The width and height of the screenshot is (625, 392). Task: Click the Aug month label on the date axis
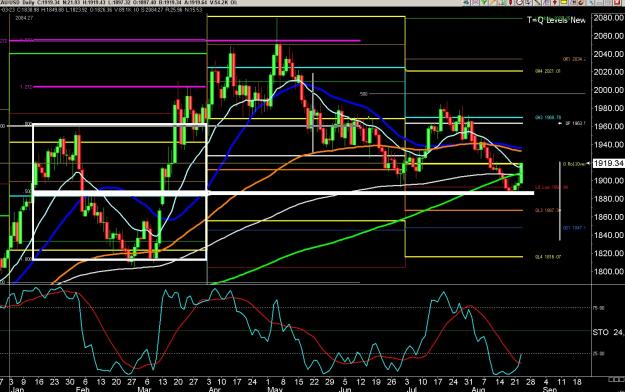[x=479, y=389]
